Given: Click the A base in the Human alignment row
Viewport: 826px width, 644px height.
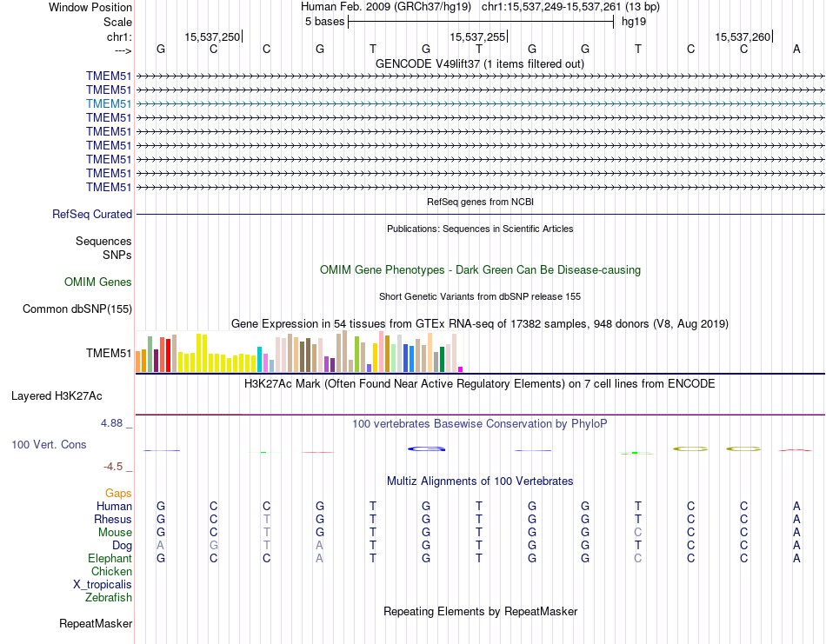Looking at the screenshot, I should click(796, 506).
